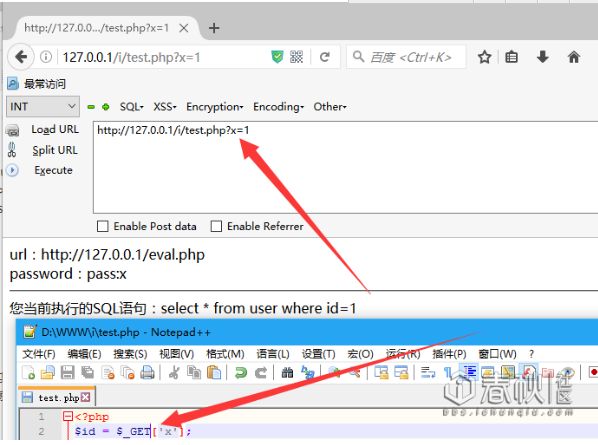Notepad++: open the 文件(F) menu
Screen dimensions: 598x445
click(39, 354)
